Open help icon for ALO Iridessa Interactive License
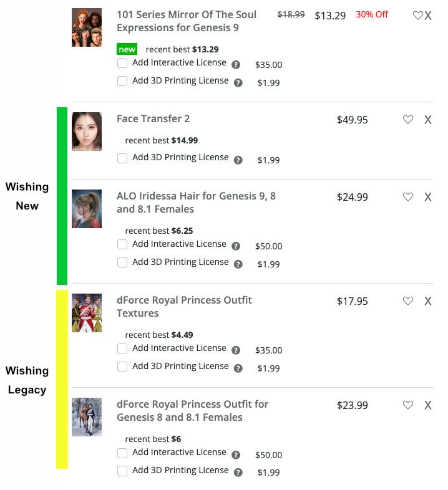 [x=236, y=246]
